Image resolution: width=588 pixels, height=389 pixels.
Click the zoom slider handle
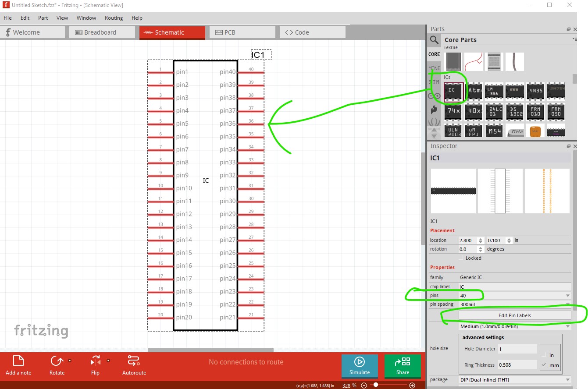(376, 385)
